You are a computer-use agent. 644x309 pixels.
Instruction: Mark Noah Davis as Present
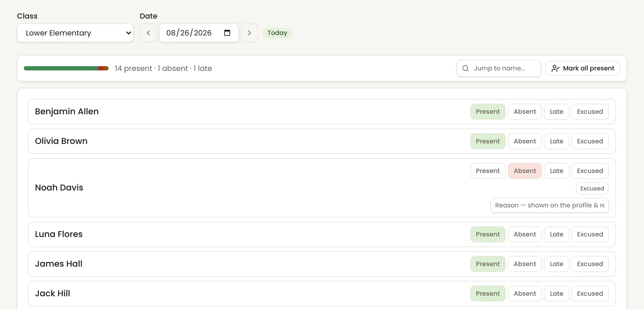[488, 171]
